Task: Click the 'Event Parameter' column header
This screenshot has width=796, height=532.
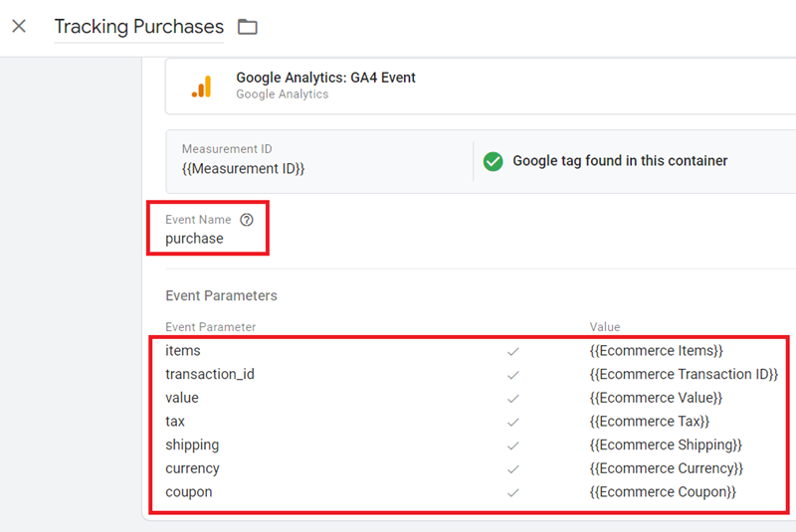Action: point(211,327)
